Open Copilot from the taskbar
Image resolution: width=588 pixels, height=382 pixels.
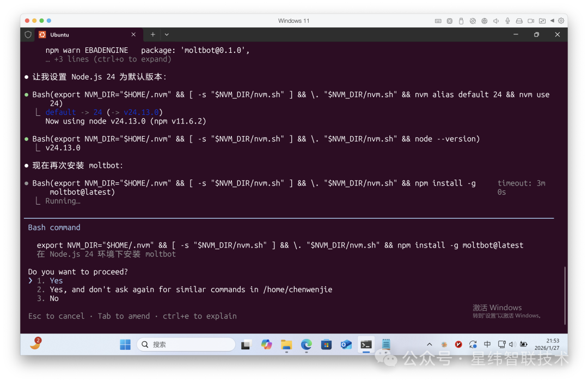tap(266, 344)
